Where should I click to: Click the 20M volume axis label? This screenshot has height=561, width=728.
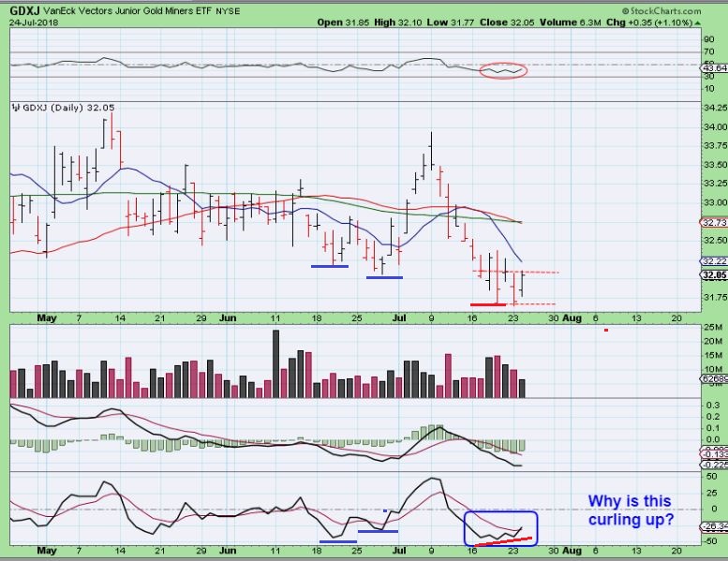713,342
